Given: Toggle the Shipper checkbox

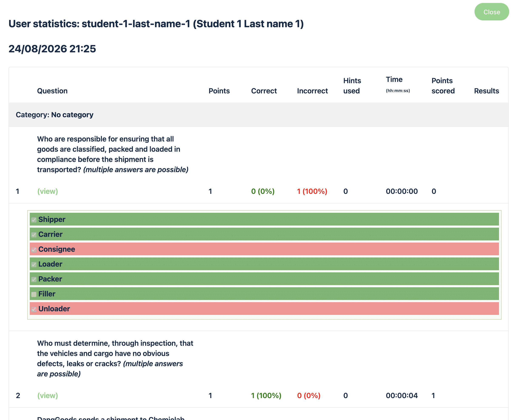Looking at the screenshot, I should pos(34,220).
